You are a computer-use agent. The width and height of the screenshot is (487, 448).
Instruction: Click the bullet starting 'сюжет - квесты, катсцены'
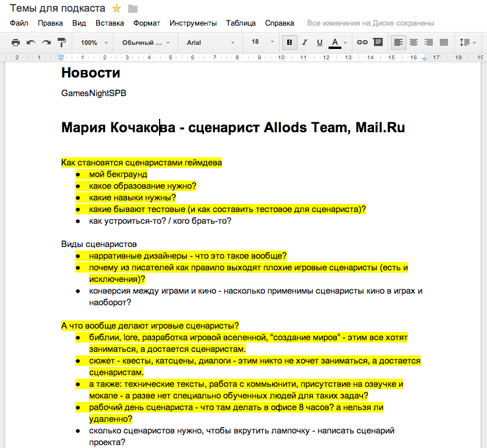tap(255, 366)
